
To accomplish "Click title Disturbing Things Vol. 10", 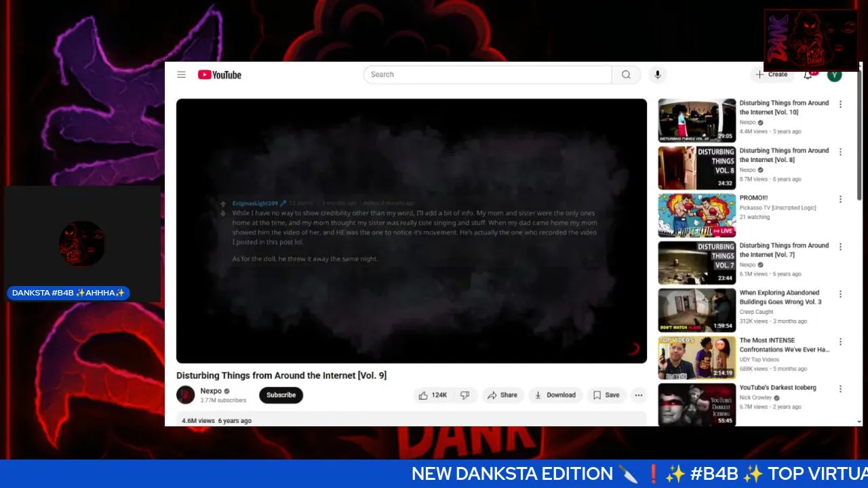I will point(784,108).
